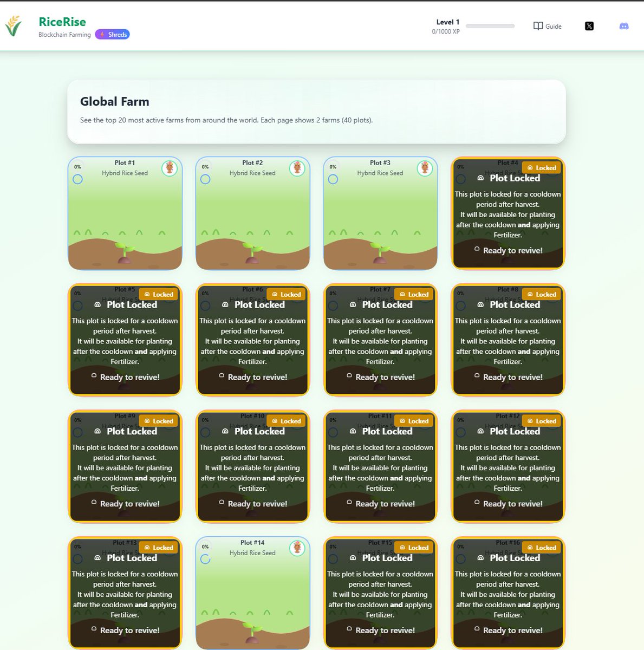
Task: Click the 'Plot #3' label
Action: click(380, 162)
